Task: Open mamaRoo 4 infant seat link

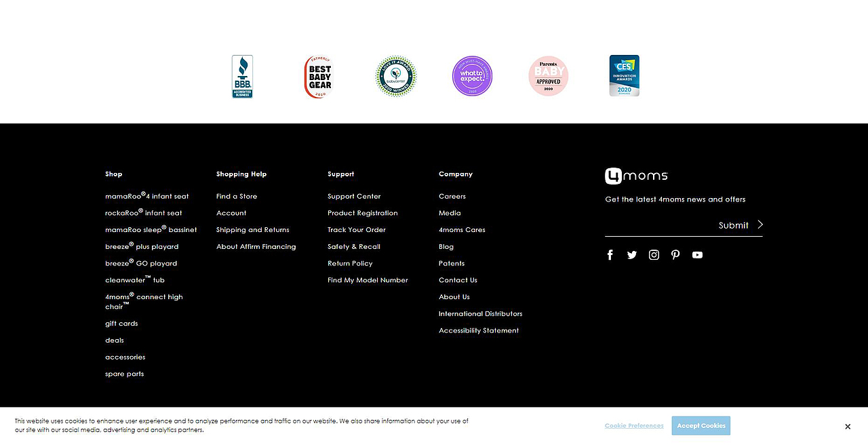Action: 147,195
